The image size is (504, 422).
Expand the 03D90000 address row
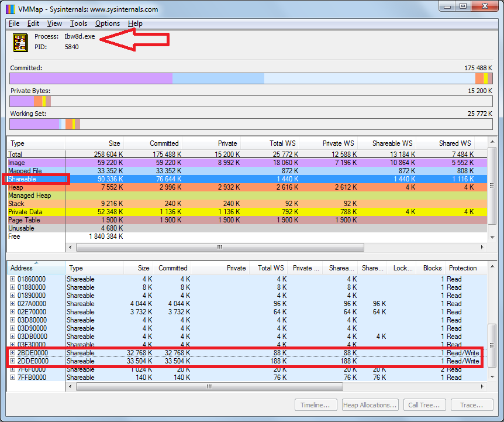[12, 328]
